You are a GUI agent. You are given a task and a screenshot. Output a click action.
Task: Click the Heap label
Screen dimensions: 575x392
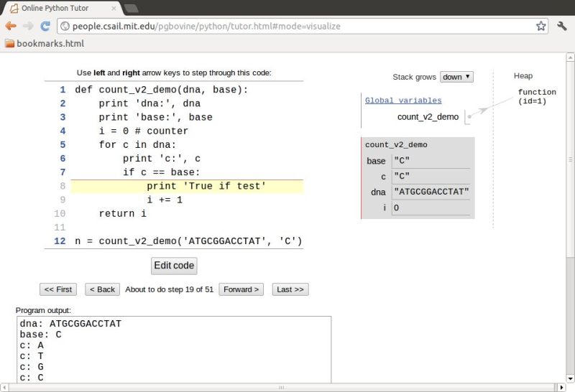(523, 76)
